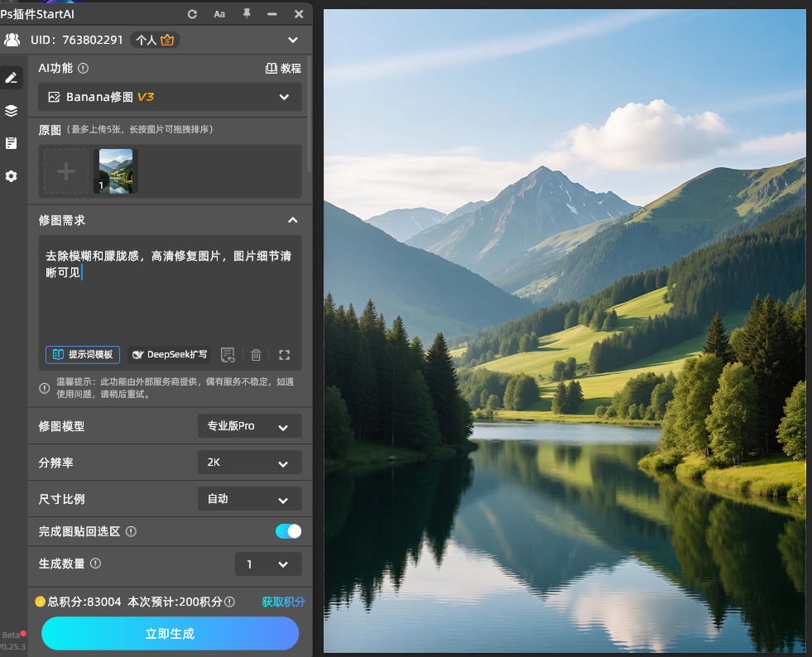
Task: Open the 尺寸比例 自动 dropdown
Action: coord(250,499)
